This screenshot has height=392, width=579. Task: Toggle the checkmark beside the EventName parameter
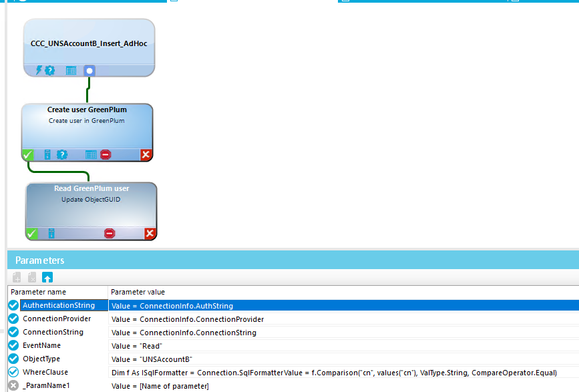13,345
